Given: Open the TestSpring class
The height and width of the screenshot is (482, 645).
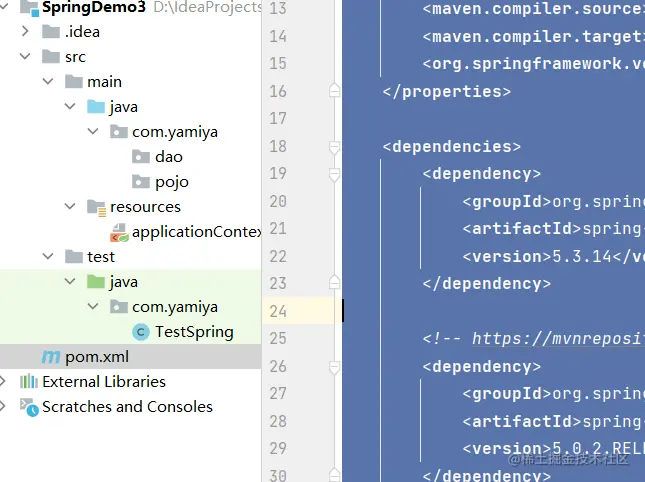Looking at the screenshot, I should [x=194, y=332].
